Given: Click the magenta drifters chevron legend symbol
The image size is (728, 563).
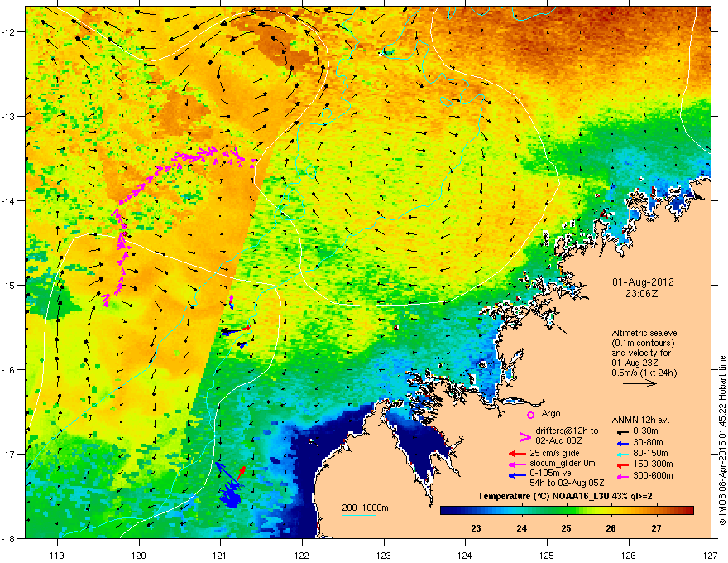Looking at the screenshot, I should tap(524, 437).
